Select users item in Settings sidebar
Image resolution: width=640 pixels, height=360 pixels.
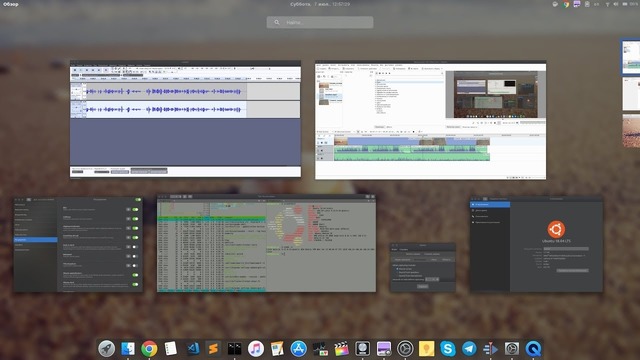point(490,216)
